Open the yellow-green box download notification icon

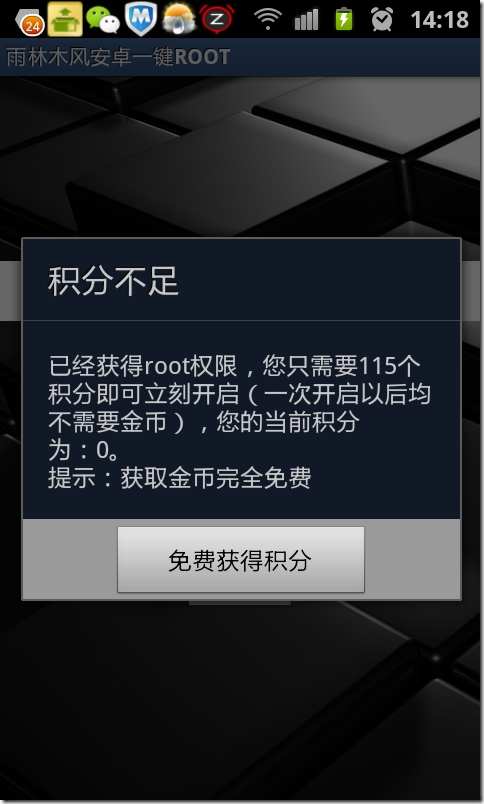click(65, 19)
